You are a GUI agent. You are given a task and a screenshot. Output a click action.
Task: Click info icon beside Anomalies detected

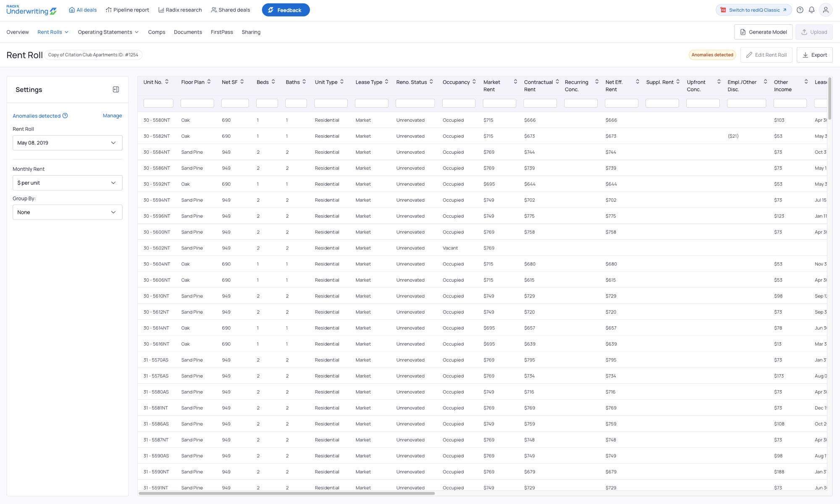tap(65, 116)
